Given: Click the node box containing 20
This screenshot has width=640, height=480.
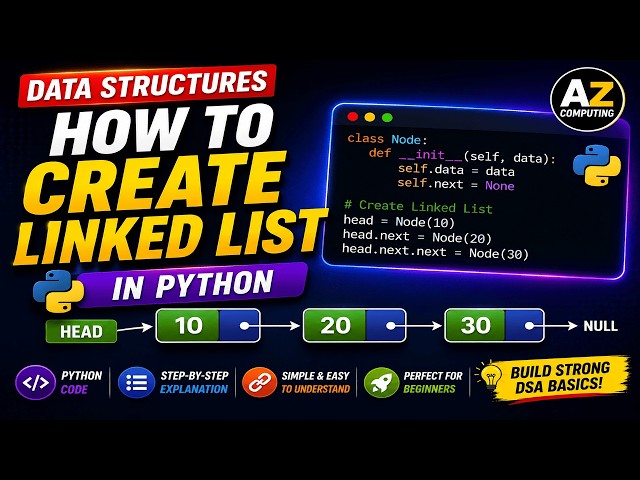Looking at the screenshot, I should coord(354,325).
